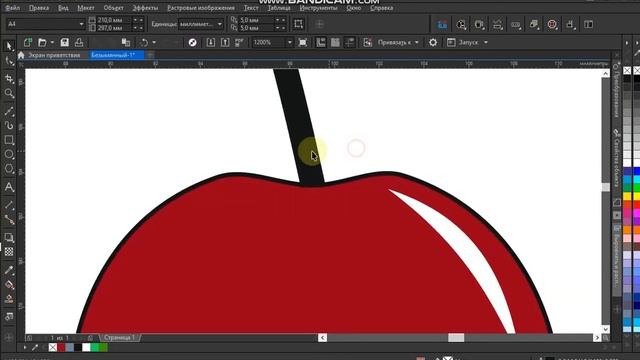The height and width of the screenshot is (360, 640).
Task: Open the Options gear icon
Action: pos(433,42)
